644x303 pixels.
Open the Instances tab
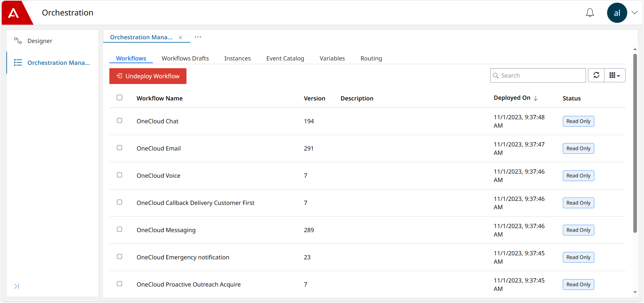237,58
